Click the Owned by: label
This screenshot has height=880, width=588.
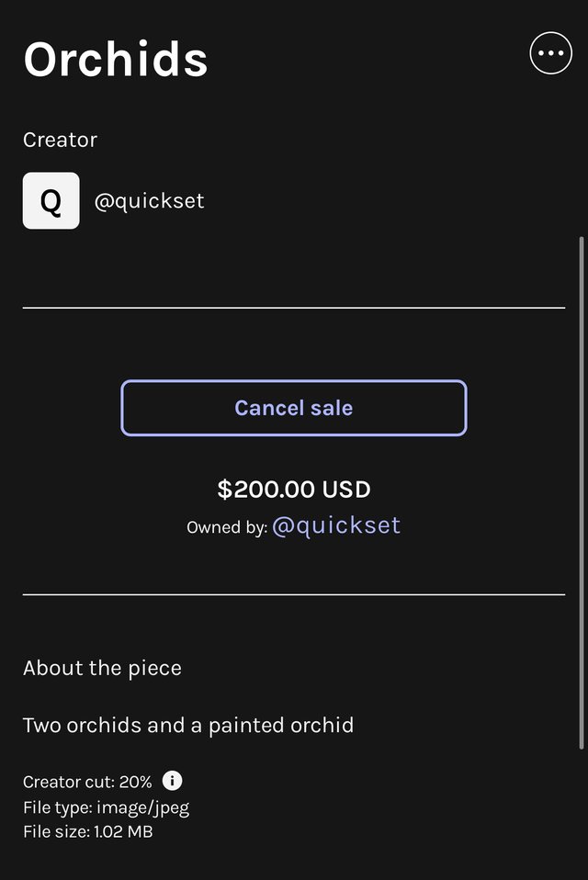(x=227, y=527)
